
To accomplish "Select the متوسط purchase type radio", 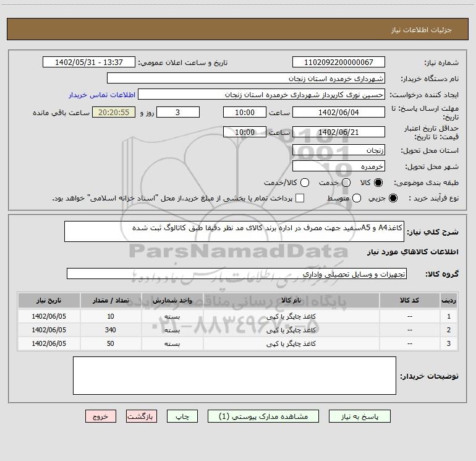I will point(357,198).
